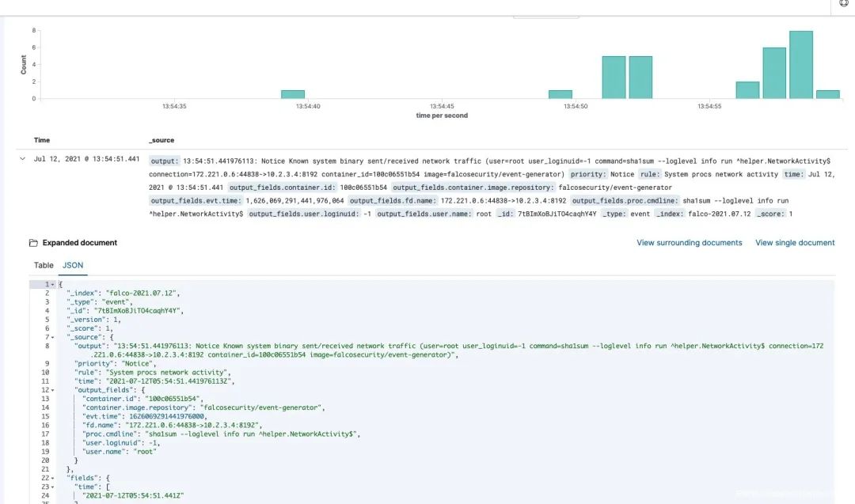Open View surrounding documents link
855x504 pixels.
(x=690, y=243)
